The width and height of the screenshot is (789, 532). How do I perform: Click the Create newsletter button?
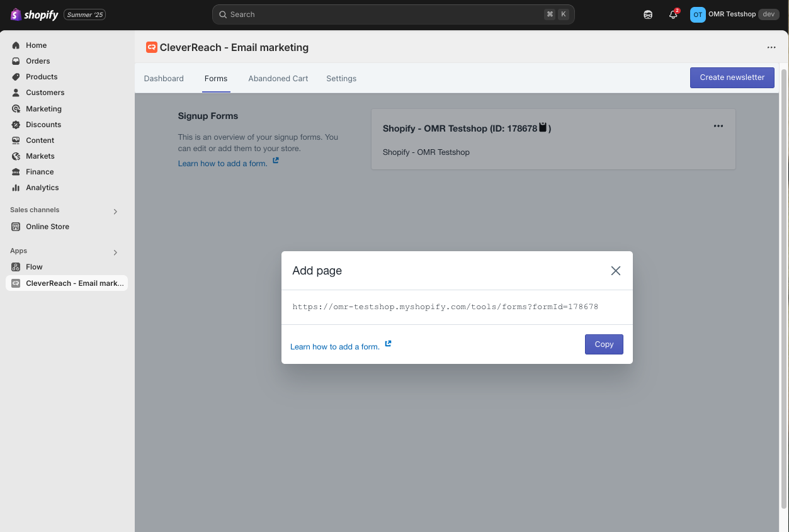click(732, 77)
